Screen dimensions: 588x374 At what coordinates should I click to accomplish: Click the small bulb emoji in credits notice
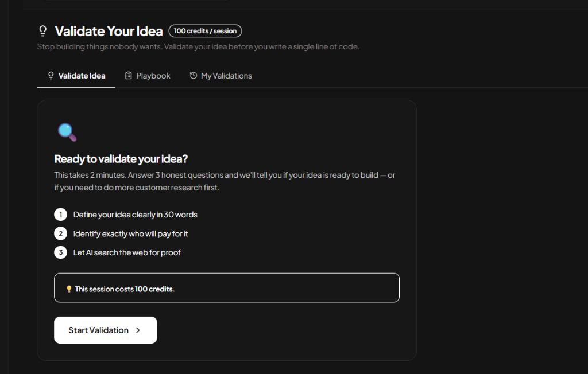pyautogui.click(x=69, y=289)
